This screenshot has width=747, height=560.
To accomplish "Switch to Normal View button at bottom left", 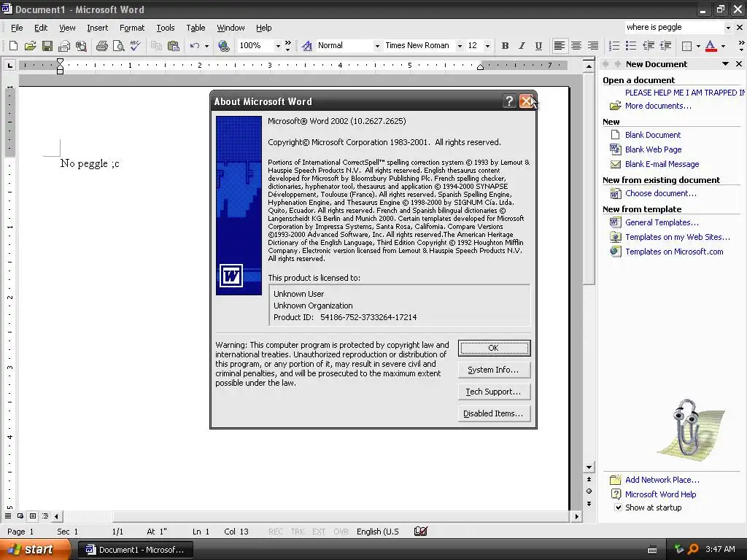I will [8, 516].
